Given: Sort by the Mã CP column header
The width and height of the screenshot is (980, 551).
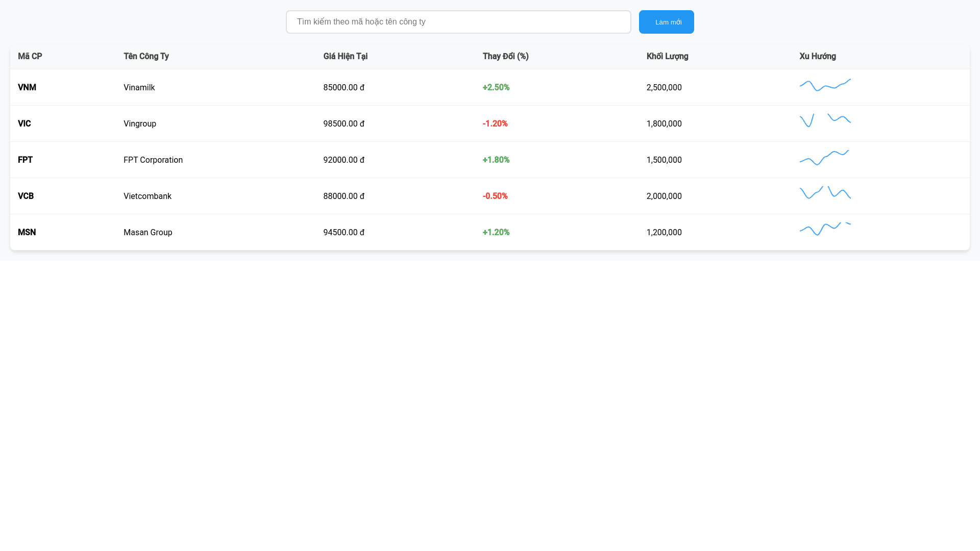Looking at the screenshot, I should click(30, 56).
